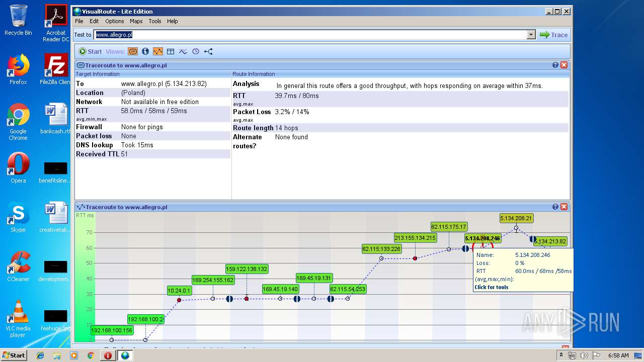Select the VisualRoute taskbar button
Viewport: 644px width, 362px height.
[125, 355]
